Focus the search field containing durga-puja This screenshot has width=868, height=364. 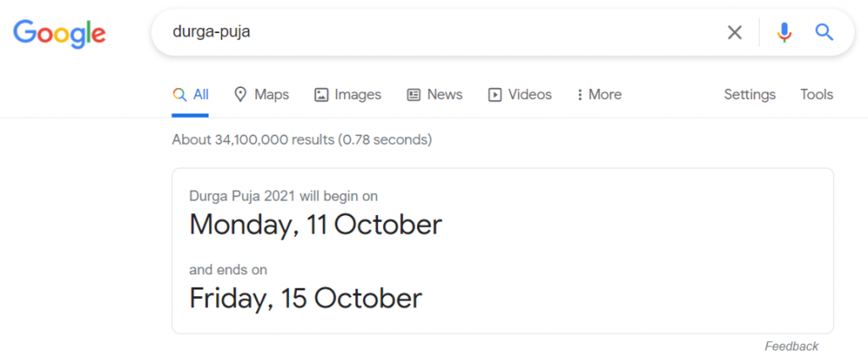[x=437, y=33]
